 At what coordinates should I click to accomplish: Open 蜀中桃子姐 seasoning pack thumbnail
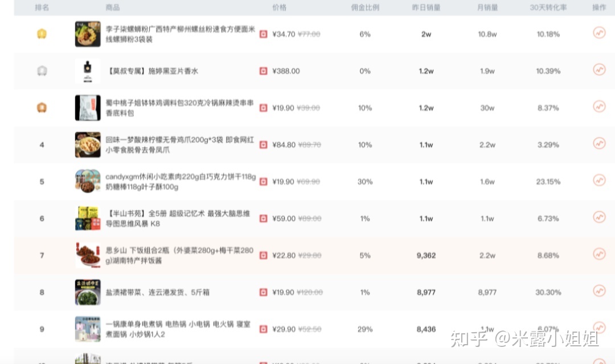point(88,107)
